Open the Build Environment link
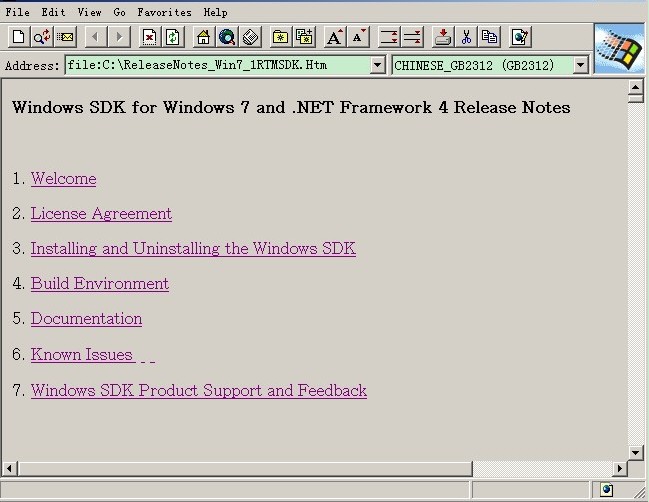Screen dimensions: 649x502 pyautogui.click(x=100, y=284)
